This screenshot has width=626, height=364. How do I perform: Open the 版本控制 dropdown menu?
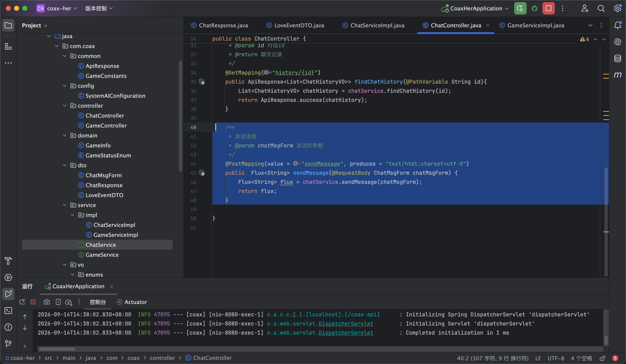pyautogui.click(x=99, y=8)
